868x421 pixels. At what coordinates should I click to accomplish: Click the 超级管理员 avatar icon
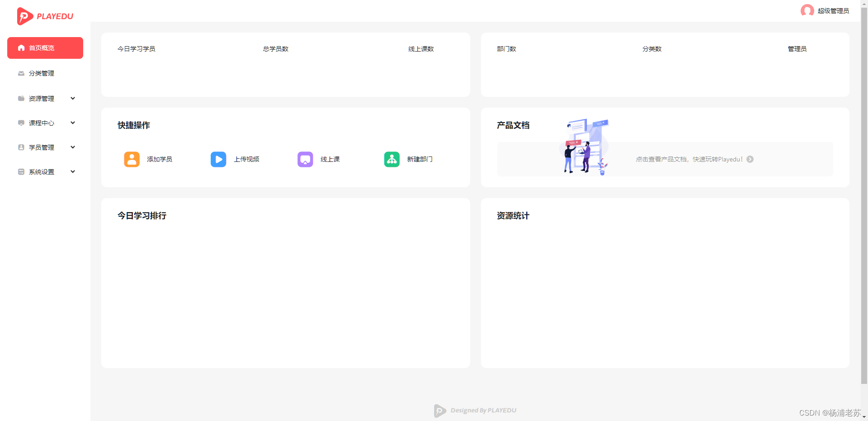point(807,10)
